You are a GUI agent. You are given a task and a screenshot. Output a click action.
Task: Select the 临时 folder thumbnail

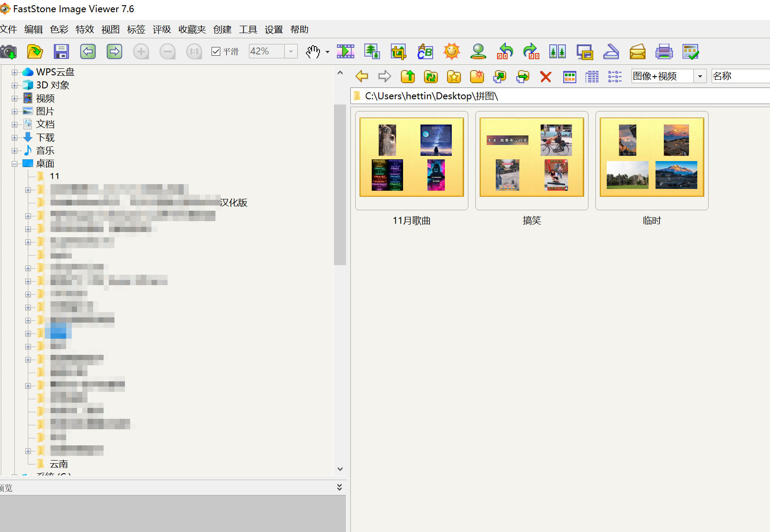pyautogui.click(x=652, y=161)
